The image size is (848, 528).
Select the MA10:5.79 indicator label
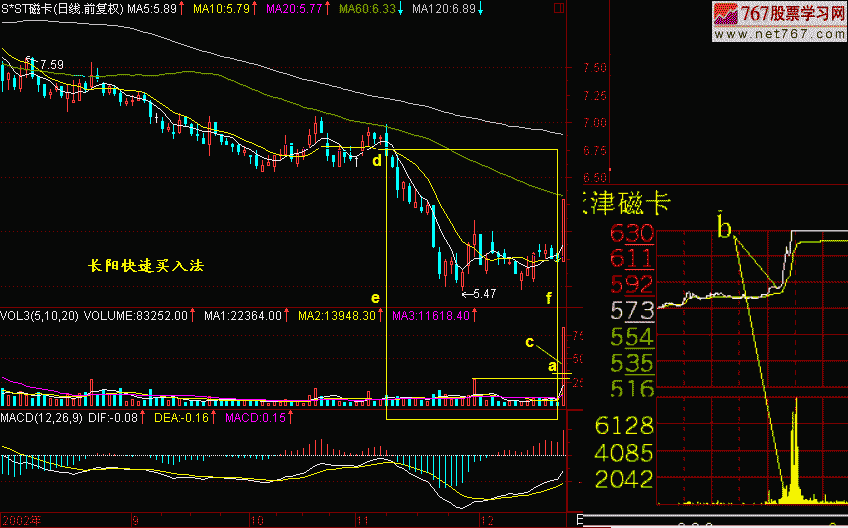pos(222,8)
